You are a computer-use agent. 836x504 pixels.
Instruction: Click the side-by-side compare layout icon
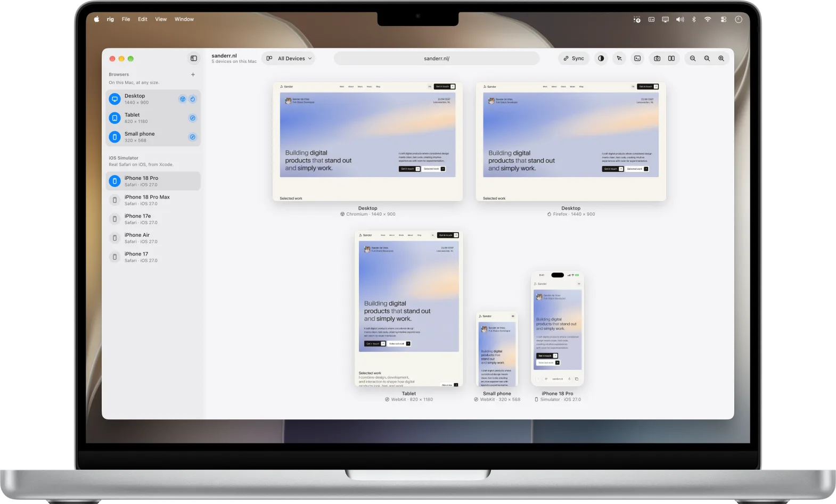point(671,59)
